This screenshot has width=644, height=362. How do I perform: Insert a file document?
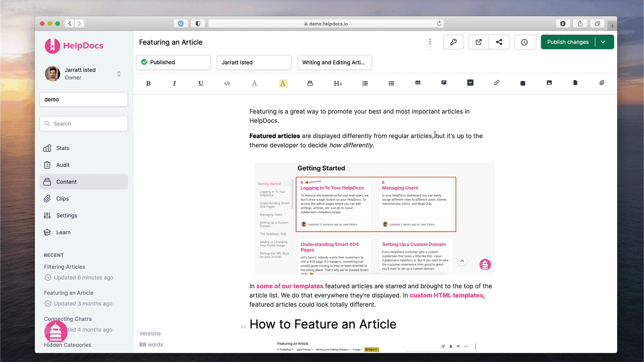click(x=575, y=83)
